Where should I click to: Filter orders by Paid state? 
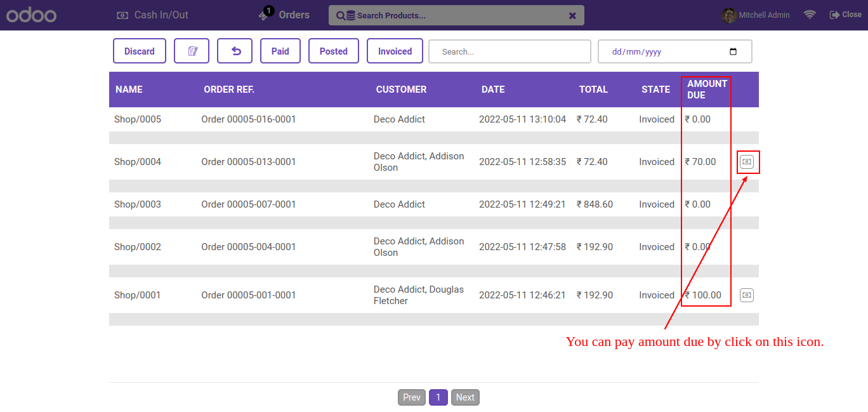click(280, 51)
